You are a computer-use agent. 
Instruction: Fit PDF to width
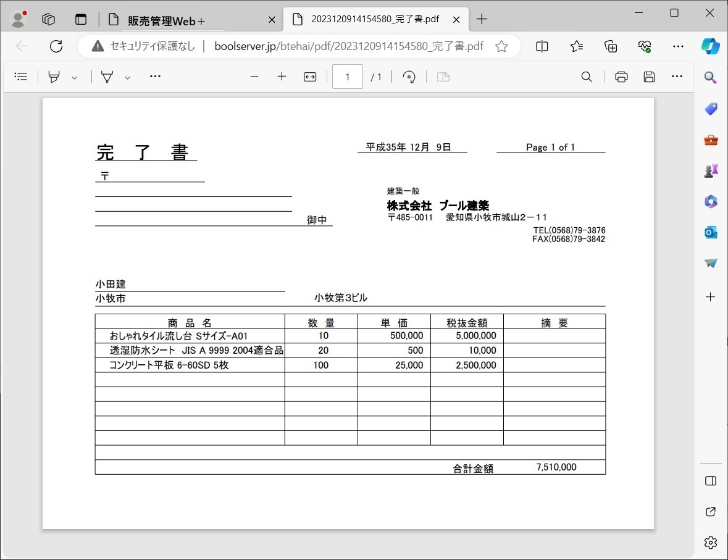pos(310,77)
